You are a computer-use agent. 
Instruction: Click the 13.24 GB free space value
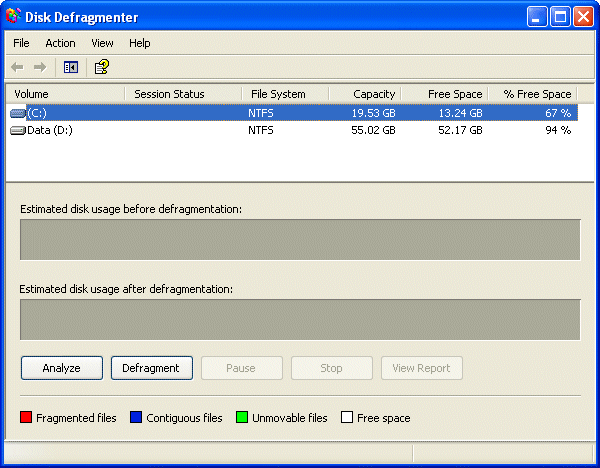(460, 113)
